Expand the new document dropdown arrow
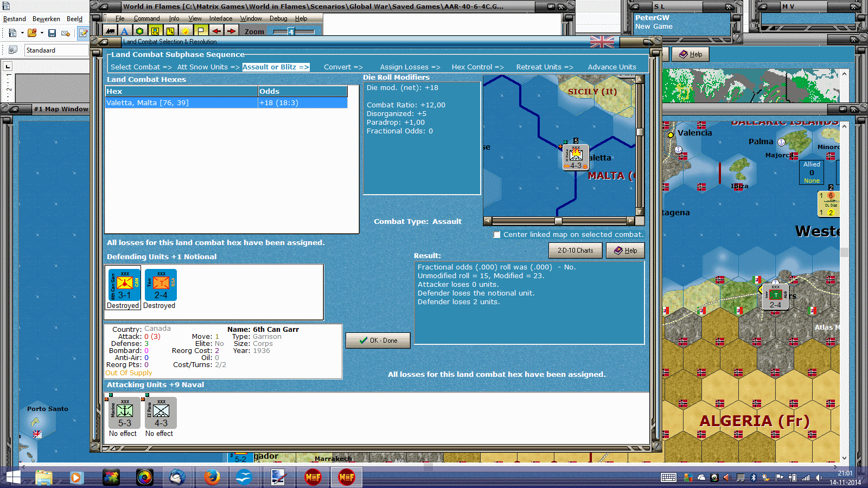This screenshot has height=488, width=868. click(22, 33)
